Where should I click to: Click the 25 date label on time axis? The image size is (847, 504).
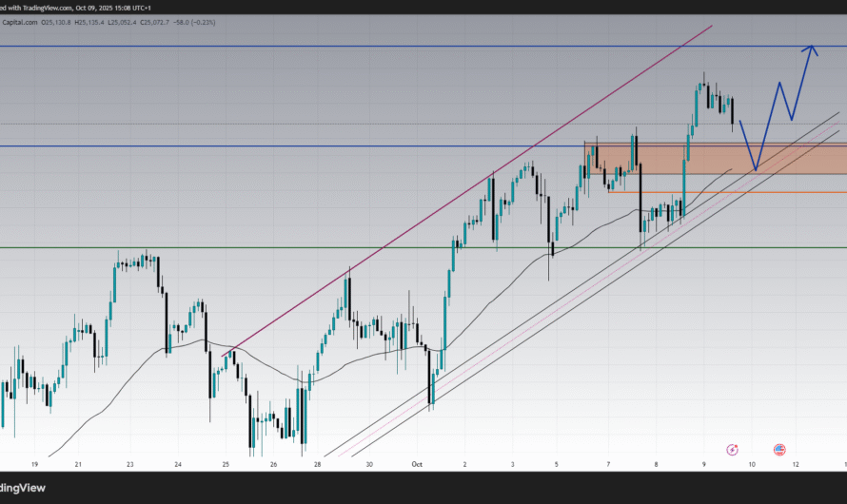(226, 465)
